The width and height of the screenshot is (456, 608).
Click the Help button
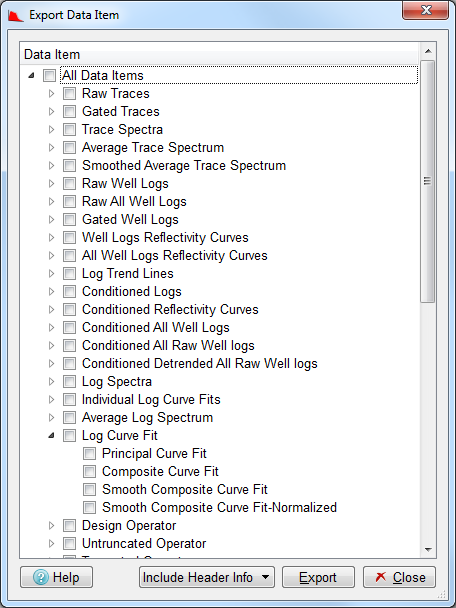(57, 577)
